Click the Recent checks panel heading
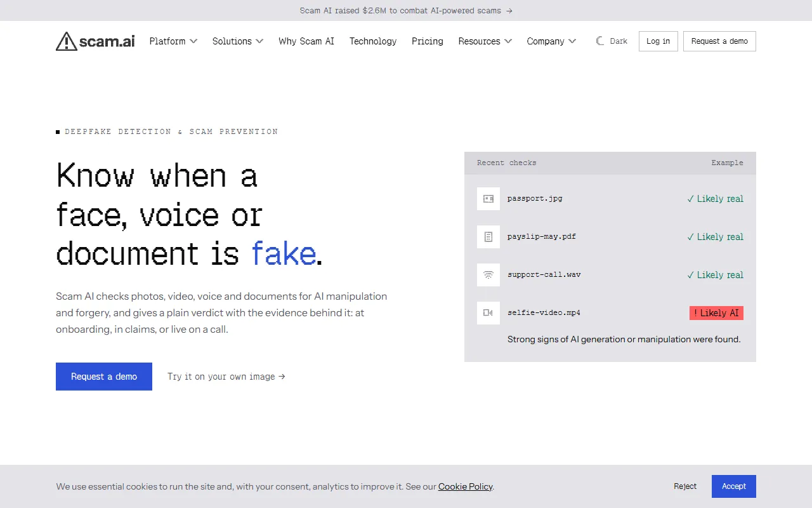 507,163
